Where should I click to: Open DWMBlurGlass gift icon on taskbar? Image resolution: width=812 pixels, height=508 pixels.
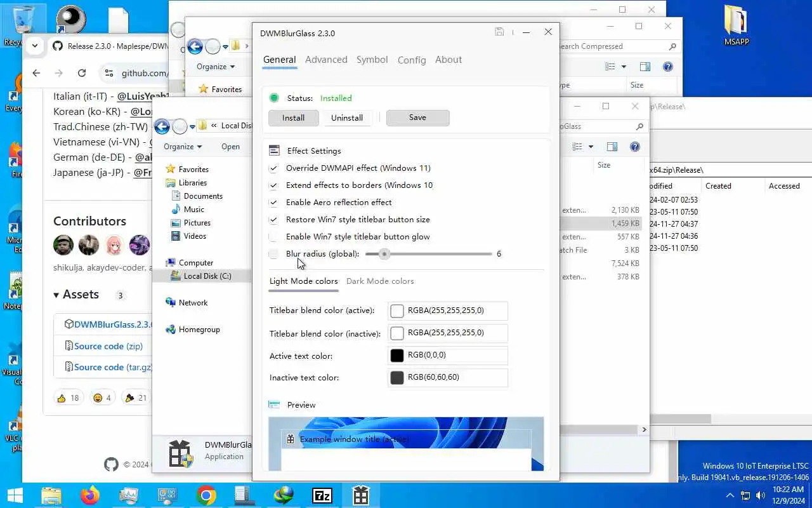tap(361, 495)
